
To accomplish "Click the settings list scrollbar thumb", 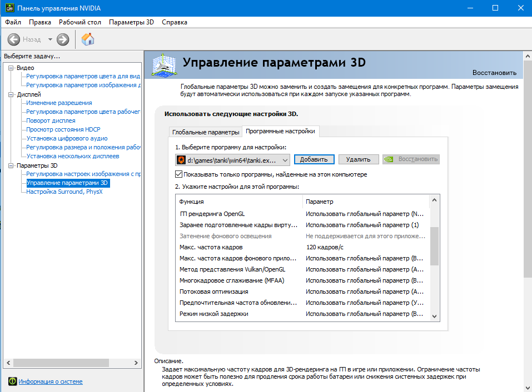I will [x=435, y=246].
